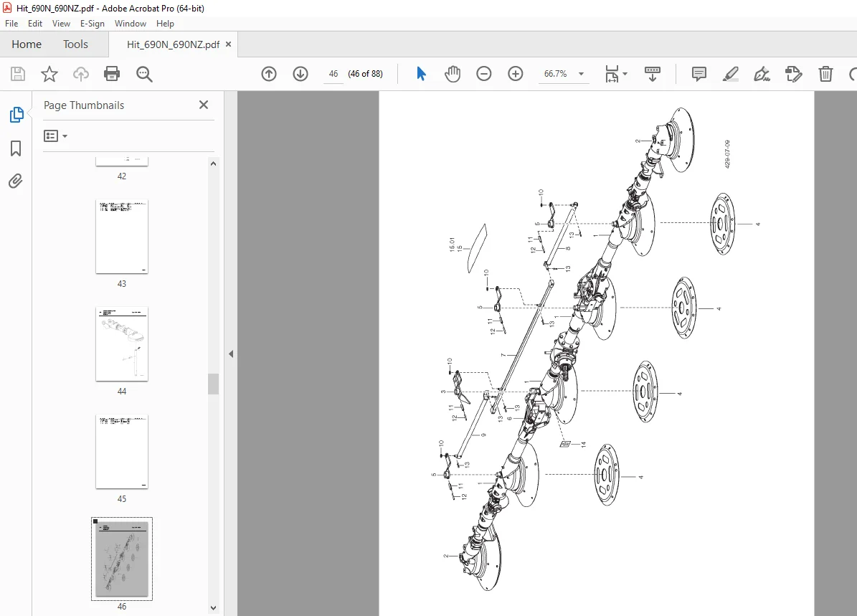
Task: Open the File menu
Action: [11, 24]
